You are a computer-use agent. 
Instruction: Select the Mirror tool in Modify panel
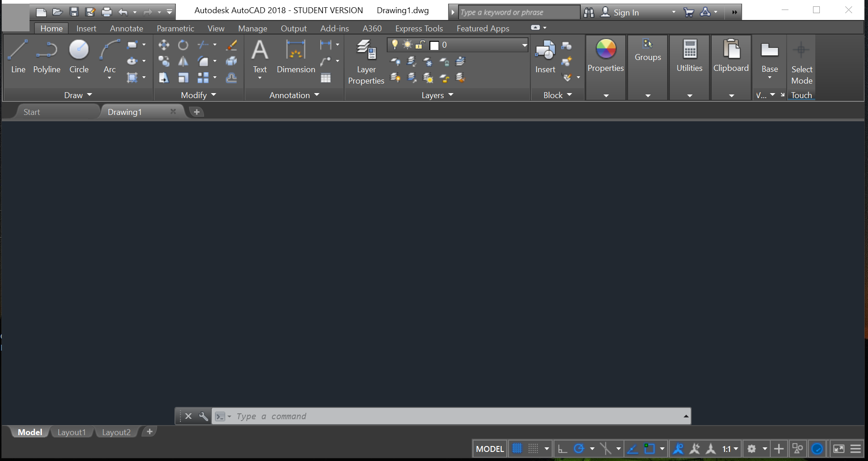pyautogui.click(x=183, y=61)
